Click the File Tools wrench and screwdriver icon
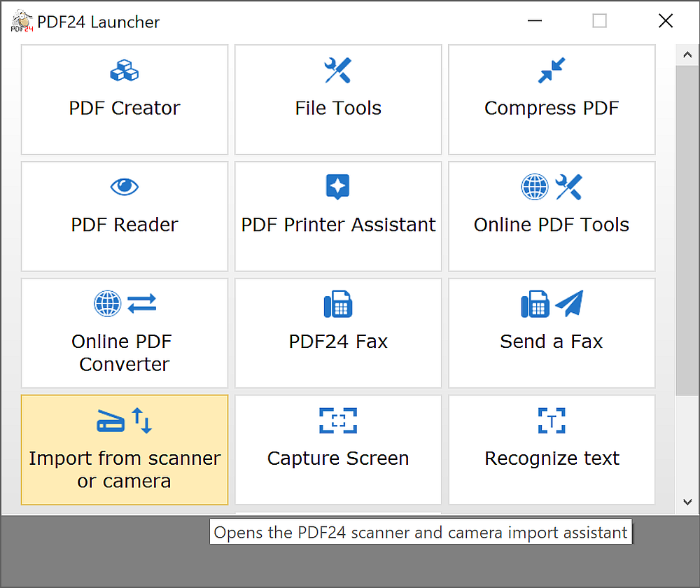This screenshot has height=588, width=700. (338, 71)
